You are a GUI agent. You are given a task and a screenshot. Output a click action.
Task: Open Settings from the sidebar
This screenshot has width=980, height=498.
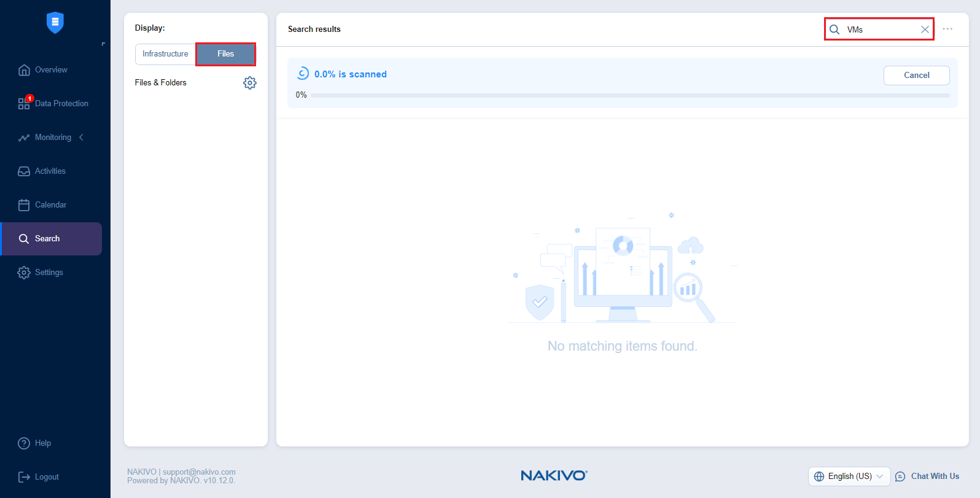[x=49, y=273]
